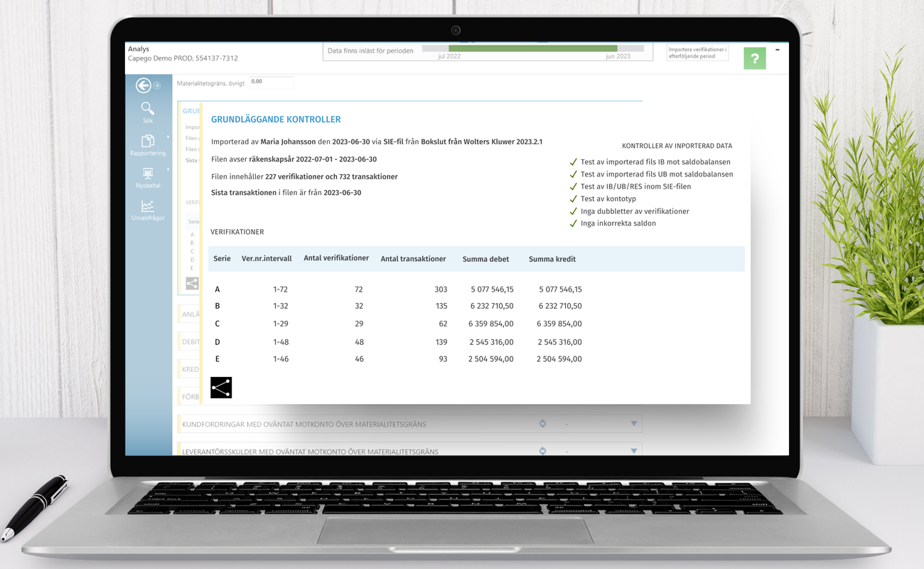Click the Summa debet column header
The width and height of the screenshot is (924, 569).
point(485,260)
